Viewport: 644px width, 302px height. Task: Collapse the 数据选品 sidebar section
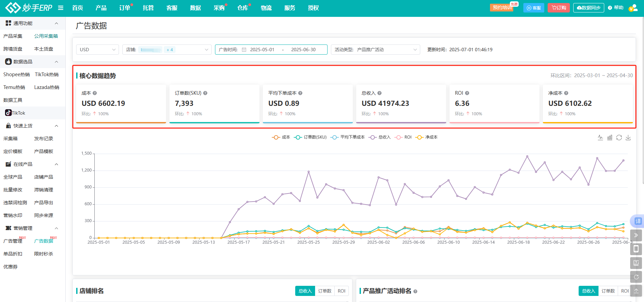(56, 62)
